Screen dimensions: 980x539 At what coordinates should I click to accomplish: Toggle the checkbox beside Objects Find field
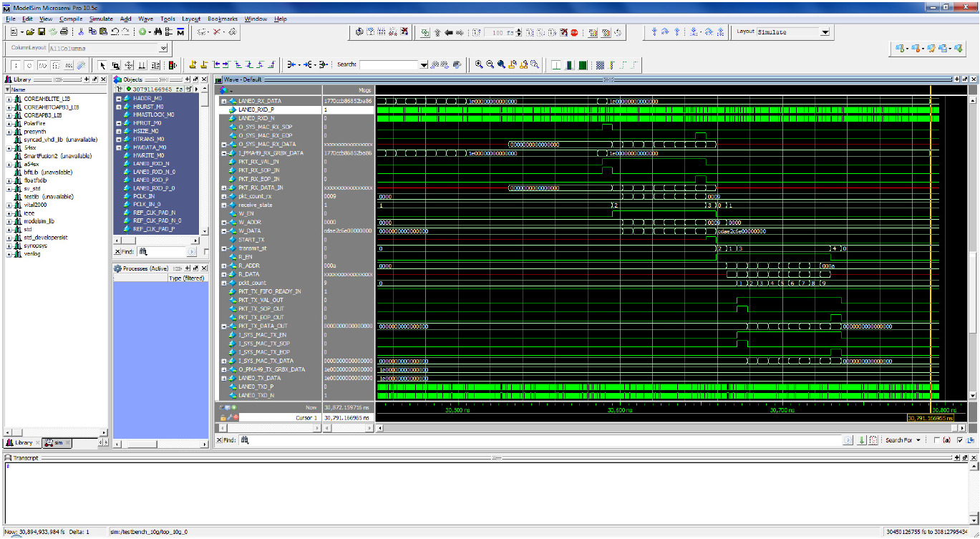pyautogui.click(x=206, y=252)
